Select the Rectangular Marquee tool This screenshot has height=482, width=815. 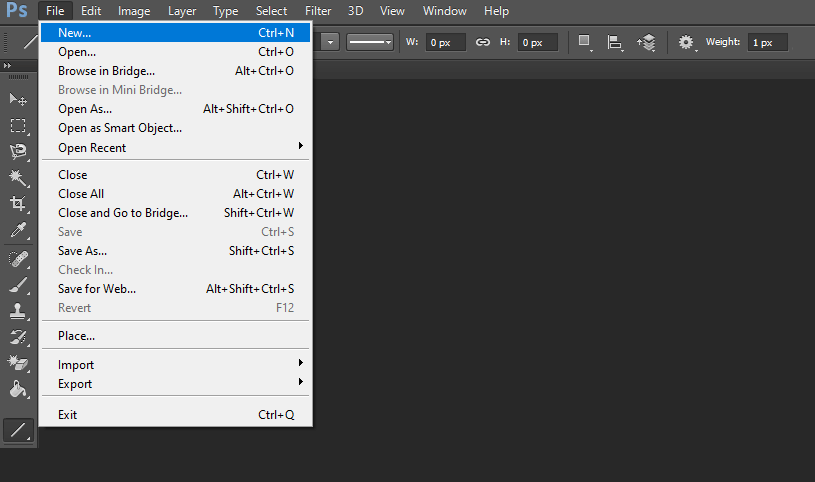pyautogui.click(x=18, y=125)
